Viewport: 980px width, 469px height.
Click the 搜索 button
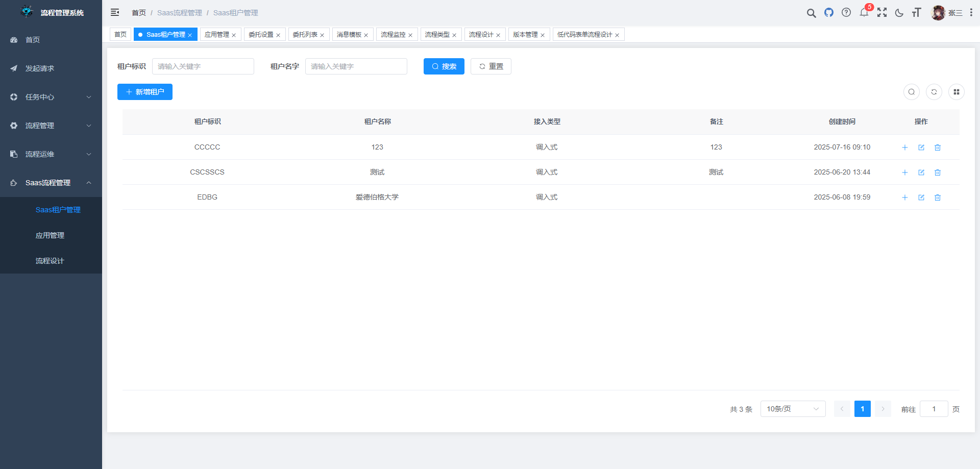pos(444,66)
